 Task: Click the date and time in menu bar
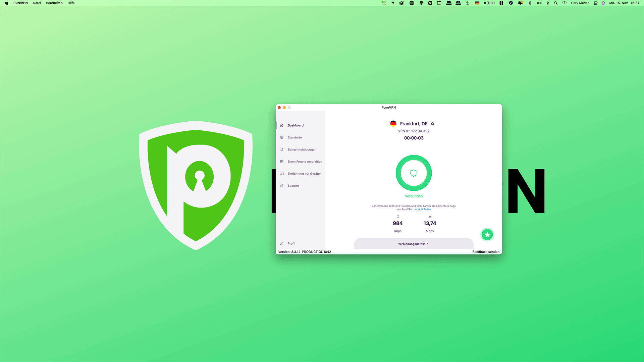(624, 3)
